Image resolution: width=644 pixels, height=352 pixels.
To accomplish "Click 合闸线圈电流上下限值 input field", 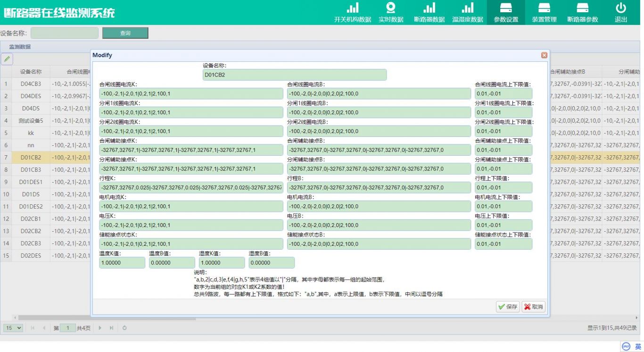I will tap(504, 93).
